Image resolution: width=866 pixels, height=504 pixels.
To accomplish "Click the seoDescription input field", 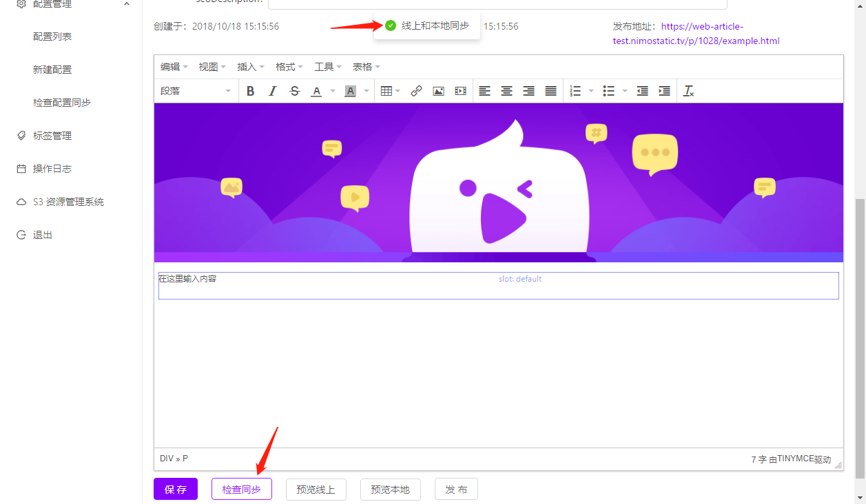I will [x=497, y=3].
